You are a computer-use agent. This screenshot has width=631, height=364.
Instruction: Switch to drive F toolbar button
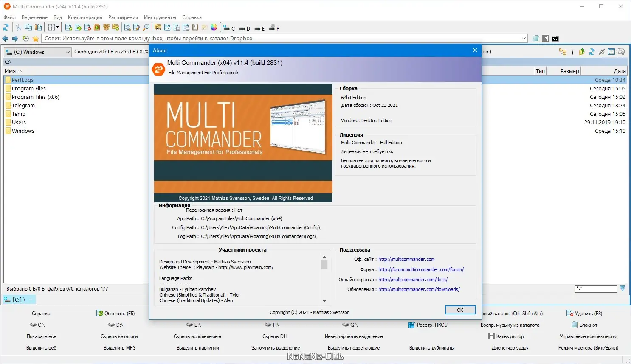point(274,28)
